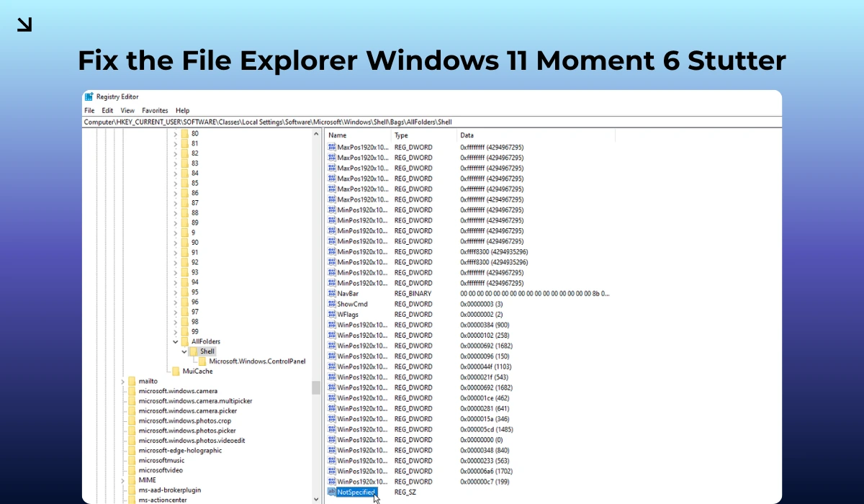The image size is (864, 504).
Task: Click the registry path address bar
Action: (x=432, y=122)
